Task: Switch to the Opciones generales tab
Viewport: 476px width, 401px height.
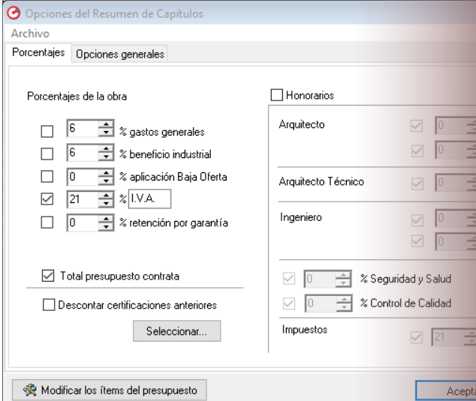Action: coord(120,54)
